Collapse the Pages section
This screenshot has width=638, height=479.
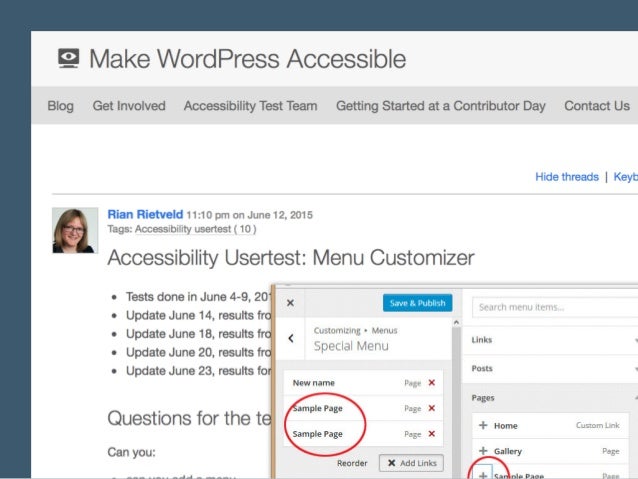[x=550, y=398]
